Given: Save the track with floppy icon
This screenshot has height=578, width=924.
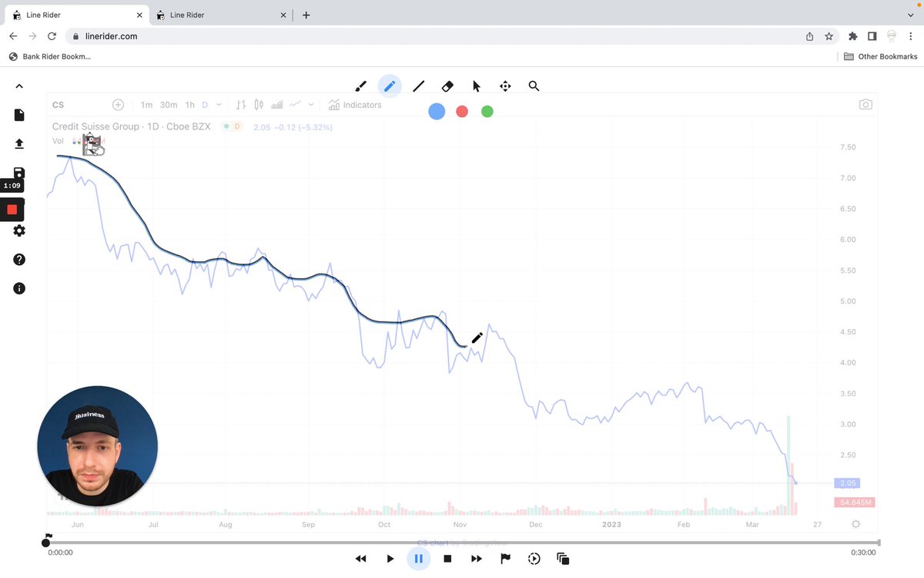Looking at the screenshot, I should 19,173.
